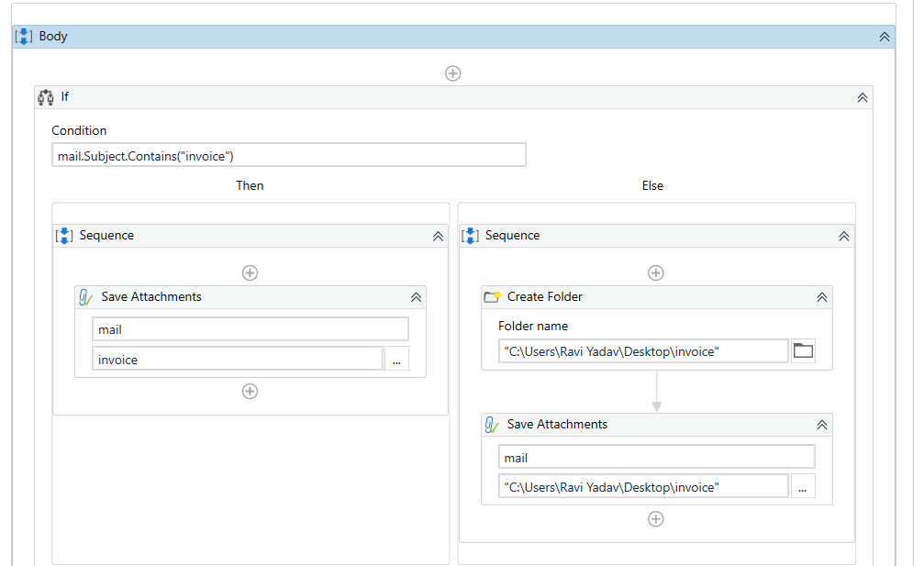924x566 pixels.
Task: Click the add activity plus icon under Body
Action: (452, 73)
